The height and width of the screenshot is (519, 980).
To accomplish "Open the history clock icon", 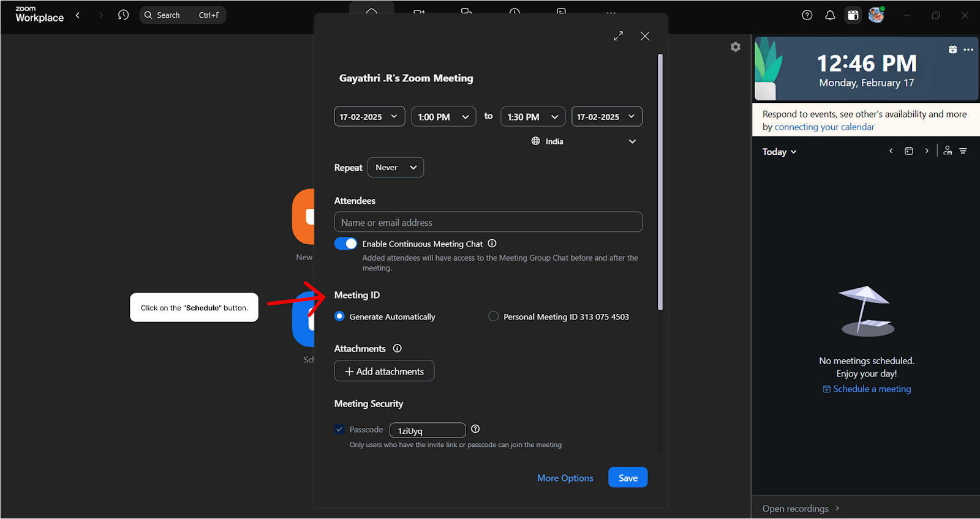I will 123,15.
